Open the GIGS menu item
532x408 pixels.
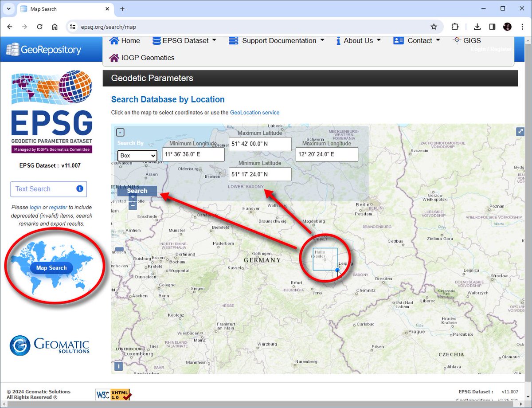[x=467, y=40]
